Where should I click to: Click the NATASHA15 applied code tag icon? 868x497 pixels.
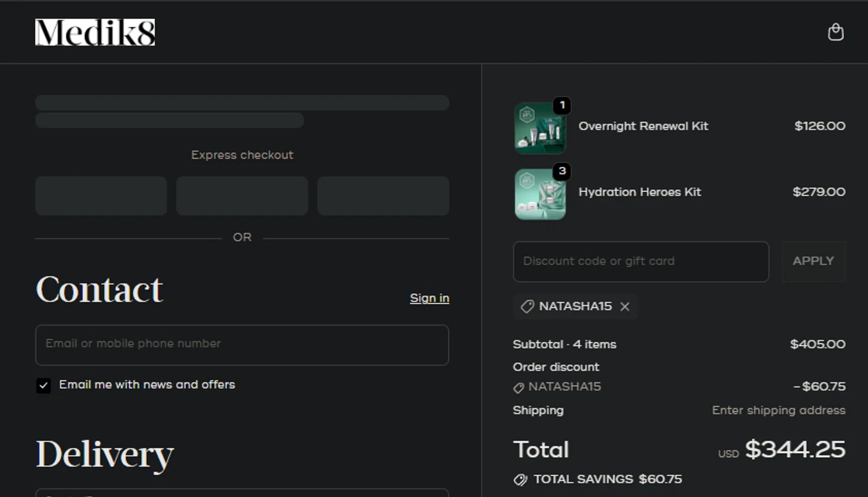click(x=527, y=307)
